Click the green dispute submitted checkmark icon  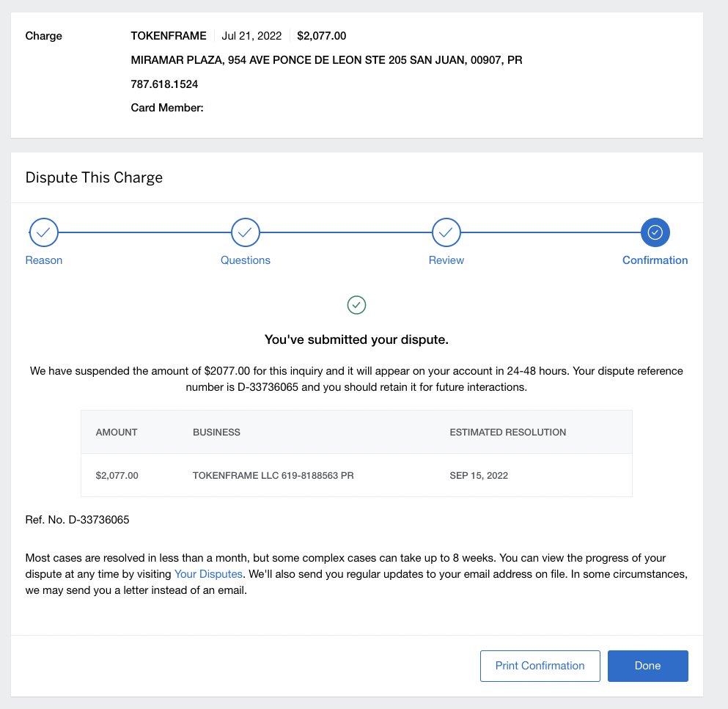(356, 305)
